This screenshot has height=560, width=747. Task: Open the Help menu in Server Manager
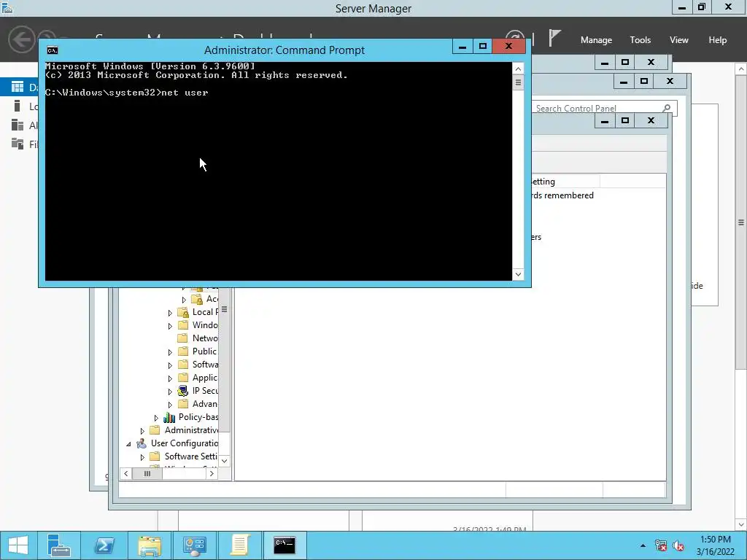(717, 40)
